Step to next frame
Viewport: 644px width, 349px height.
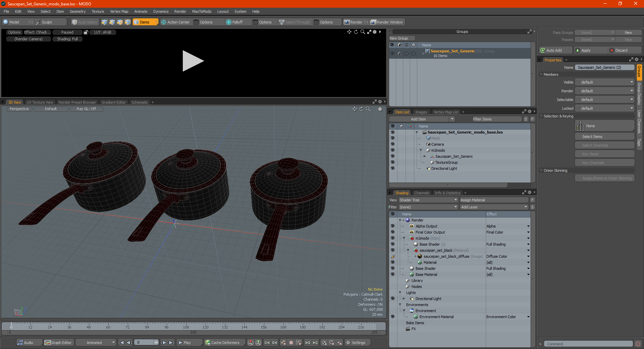point(163,343)
